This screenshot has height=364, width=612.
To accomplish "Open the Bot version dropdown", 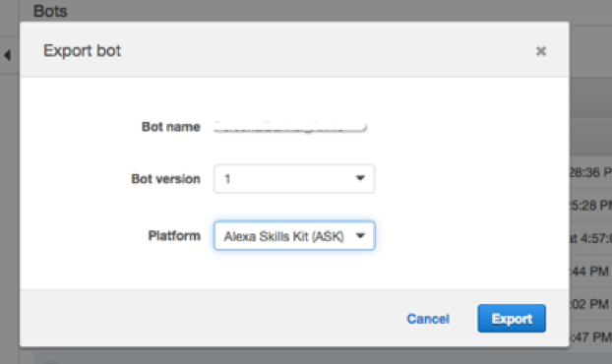I will tap(294, 179).
